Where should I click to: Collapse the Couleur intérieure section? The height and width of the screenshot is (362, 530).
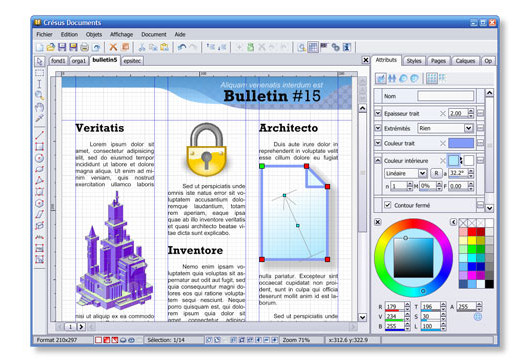click(x=378, y=160)
